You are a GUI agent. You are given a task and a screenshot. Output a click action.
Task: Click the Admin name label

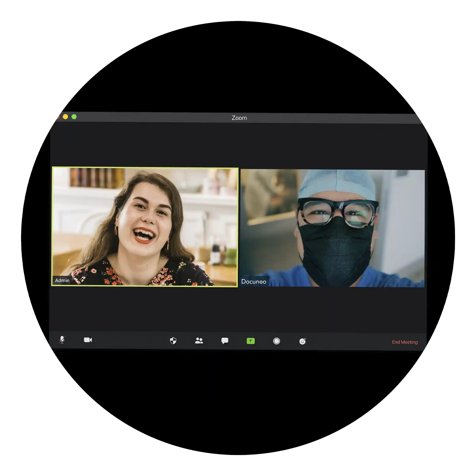(62, 280)
